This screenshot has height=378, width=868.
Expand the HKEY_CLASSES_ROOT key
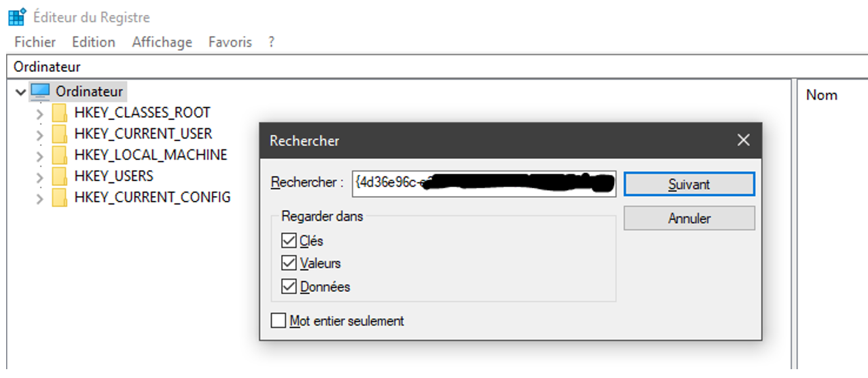[x=39, y=113]
